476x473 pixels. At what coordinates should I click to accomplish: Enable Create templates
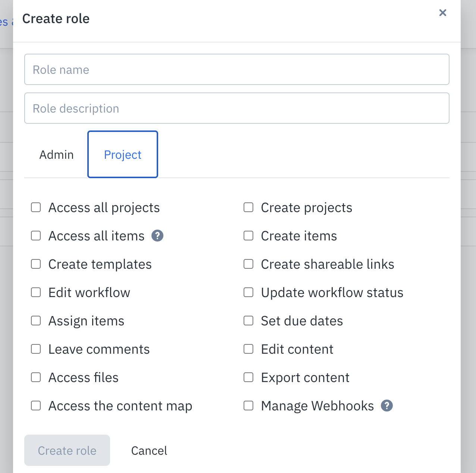pos(36,264)
